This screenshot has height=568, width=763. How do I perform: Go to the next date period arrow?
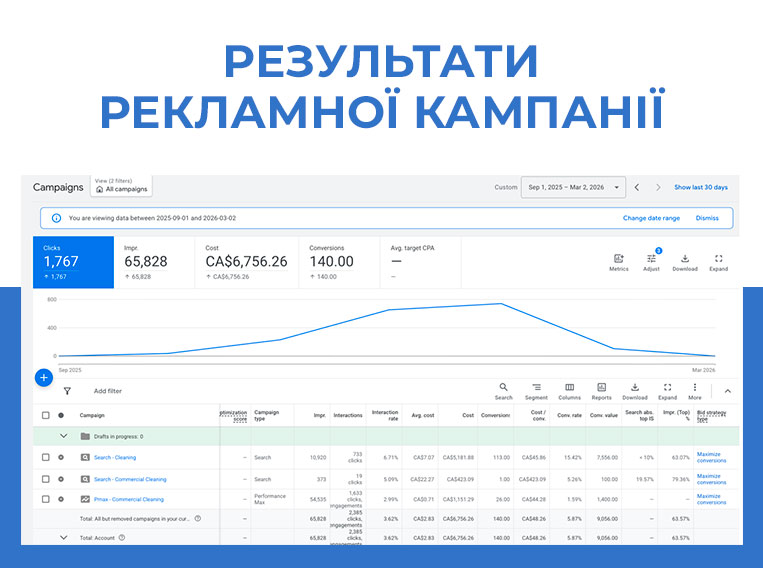pyautogui.click(x=658, y=187)
